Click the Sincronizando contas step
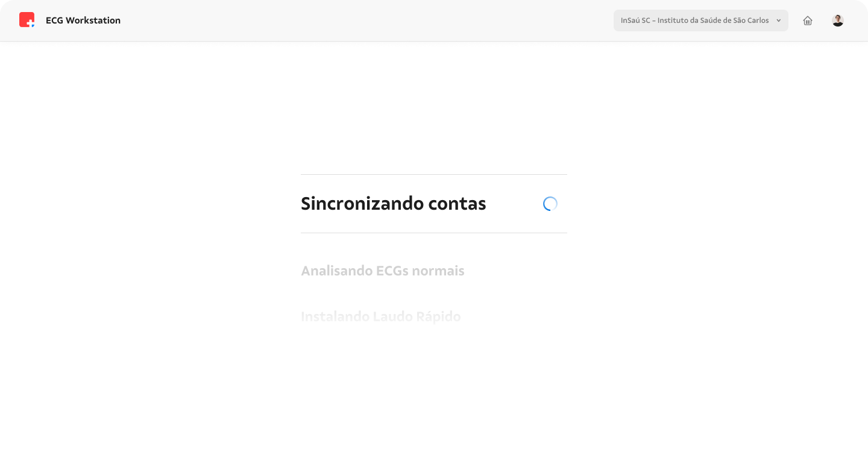Image resolution: width=868 pixels, height=452 pixels. click(393, 204)
